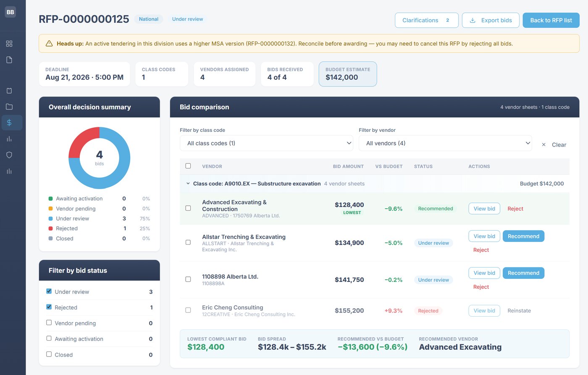Image resolution: width=588 pixels, height=375 pixels.
Task: Enable the Vendor pending status filter
Action: 49,323
